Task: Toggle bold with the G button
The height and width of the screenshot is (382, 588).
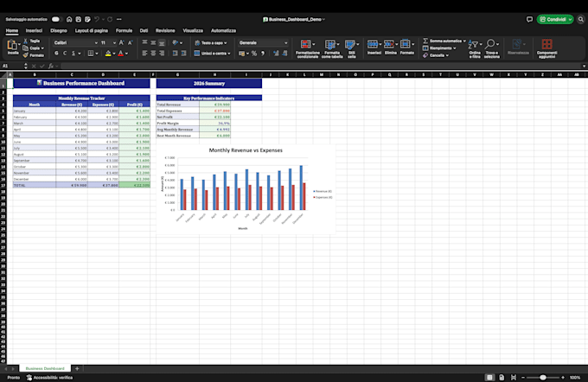Action: coord(56,54)
